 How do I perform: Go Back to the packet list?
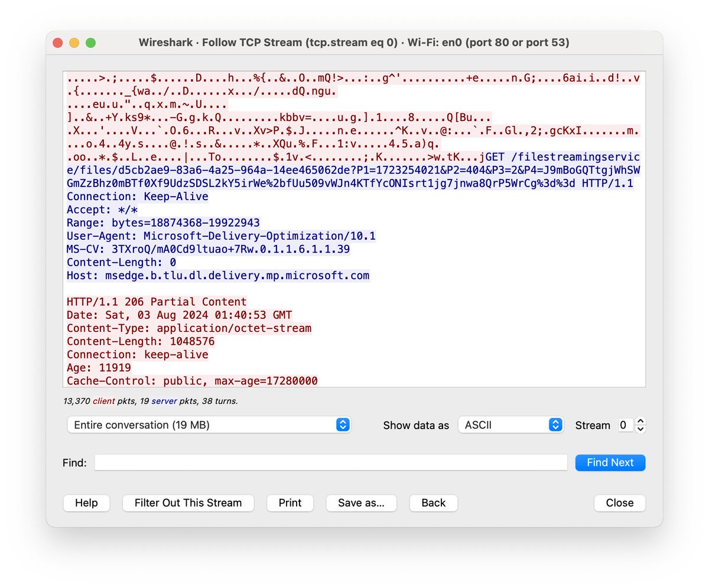tap(433, 503)
